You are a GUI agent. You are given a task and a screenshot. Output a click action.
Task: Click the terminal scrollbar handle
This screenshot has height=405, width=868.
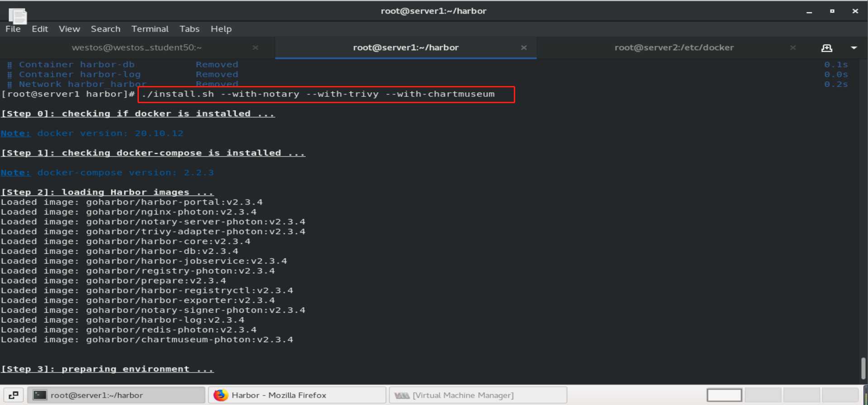click(x=863, y=369)
